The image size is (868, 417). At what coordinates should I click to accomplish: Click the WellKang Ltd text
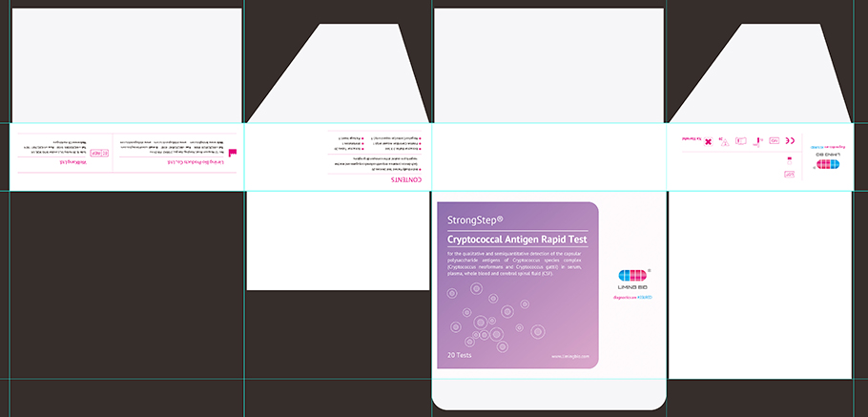[x=73, y=162]
